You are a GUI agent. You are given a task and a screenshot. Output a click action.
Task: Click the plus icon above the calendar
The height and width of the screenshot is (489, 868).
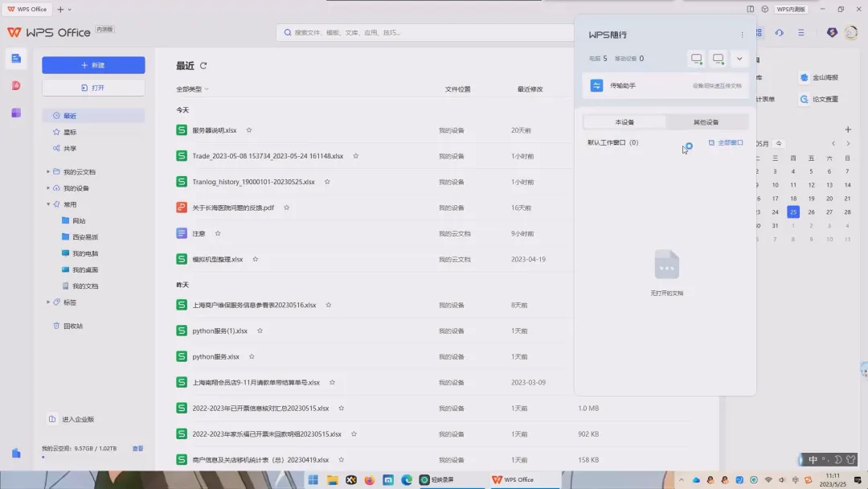coord(848,129)
